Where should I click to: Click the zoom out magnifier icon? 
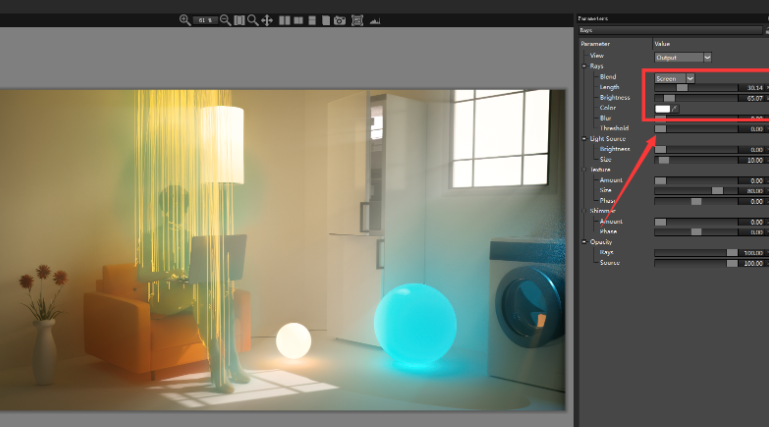[225, 20]
